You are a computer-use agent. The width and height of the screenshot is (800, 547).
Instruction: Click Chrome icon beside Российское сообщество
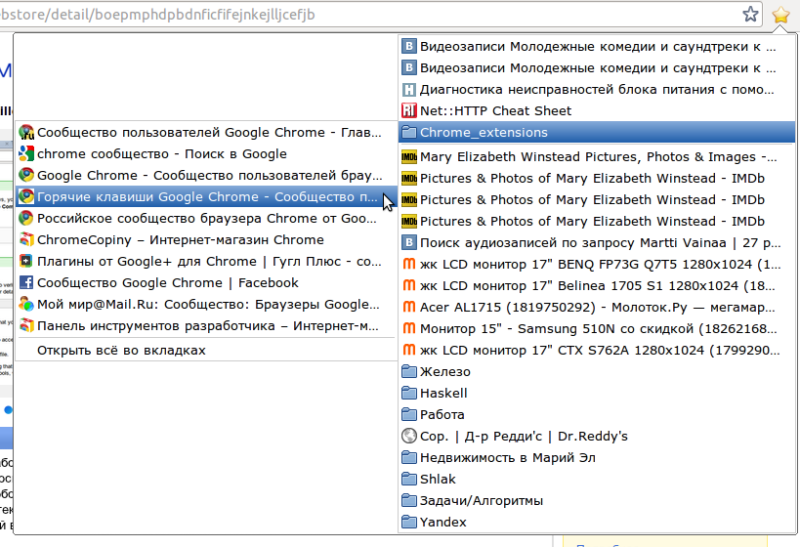pyautogui.click(x=26, y=218)
